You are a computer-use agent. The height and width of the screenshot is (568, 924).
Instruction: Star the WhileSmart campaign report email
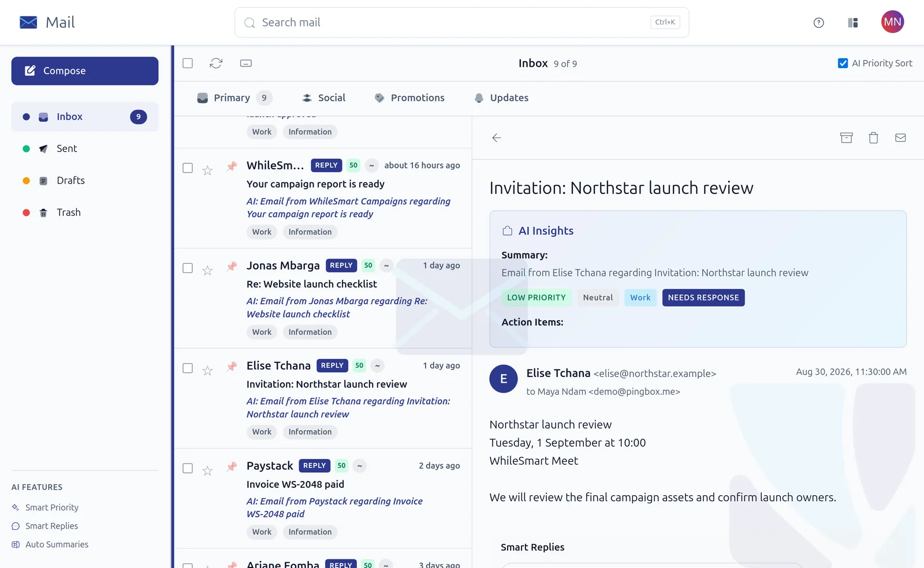(207, 170)
